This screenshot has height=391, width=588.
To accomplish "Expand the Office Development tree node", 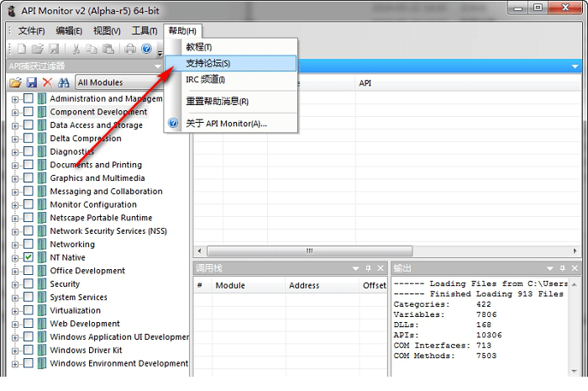I will point(15,272).
